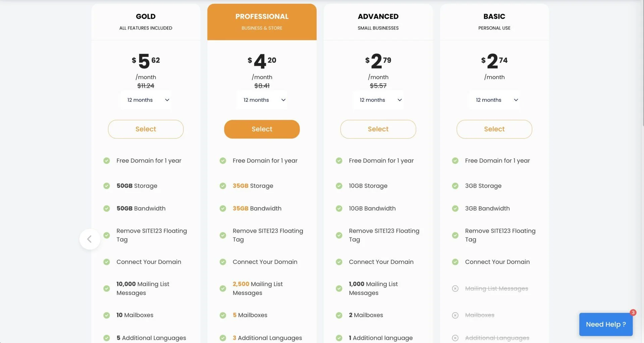Click the checkmark beside Advanced's 10GB Bandwidth
Image resolution: width=644 pixels, height=343 pixels.
pyautogui.click(x=339, y=208)
